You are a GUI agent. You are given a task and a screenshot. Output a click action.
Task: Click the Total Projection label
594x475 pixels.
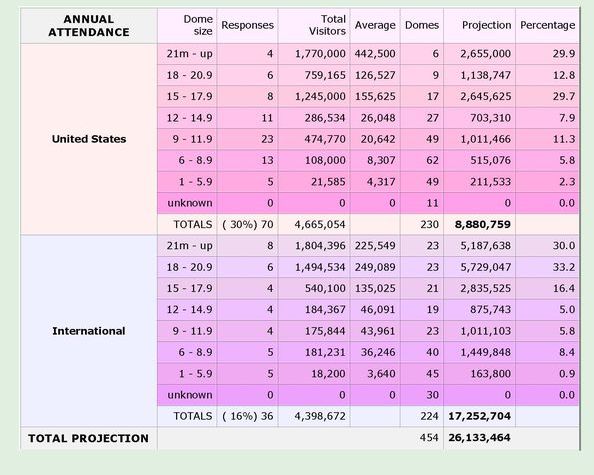click(x=89, y=438)
